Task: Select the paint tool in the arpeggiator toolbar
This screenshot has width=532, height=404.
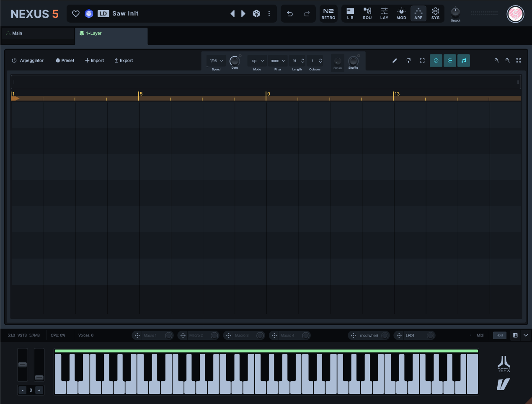Action: pos(408,60)
